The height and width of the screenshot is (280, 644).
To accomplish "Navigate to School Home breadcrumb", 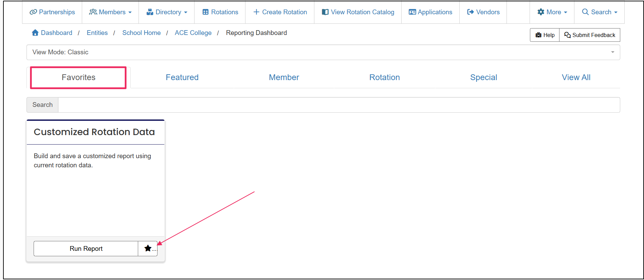I will tap(141, 33).
